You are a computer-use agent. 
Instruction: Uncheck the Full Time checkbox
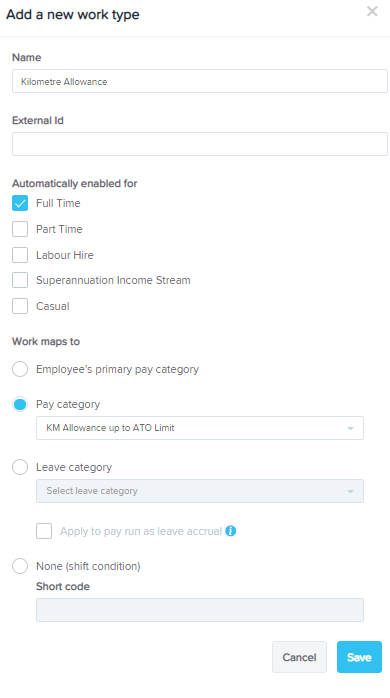[x=20, y=203]
